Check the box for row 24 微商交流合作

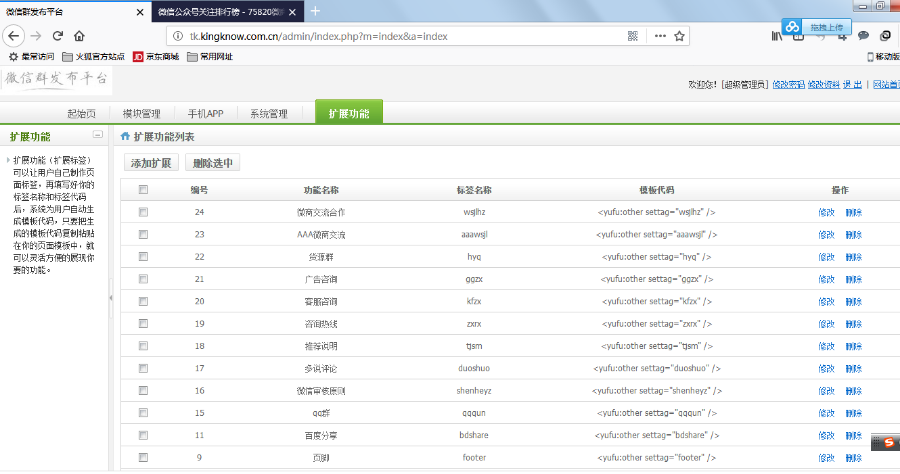click(143, 212)
